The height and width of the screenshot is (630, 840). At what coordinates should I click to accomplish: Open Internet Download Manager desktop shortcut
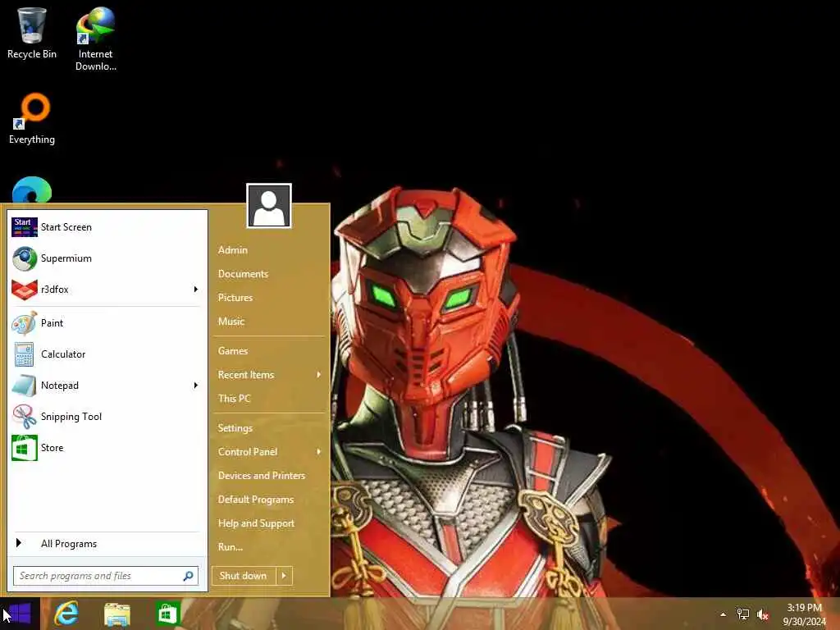(95, 39)
